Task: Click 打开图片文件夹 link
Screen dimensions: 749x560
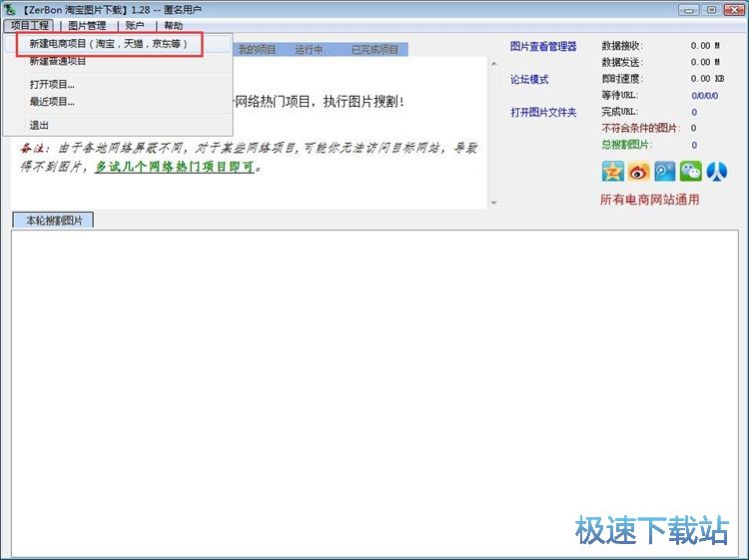Action: point(543,112)
